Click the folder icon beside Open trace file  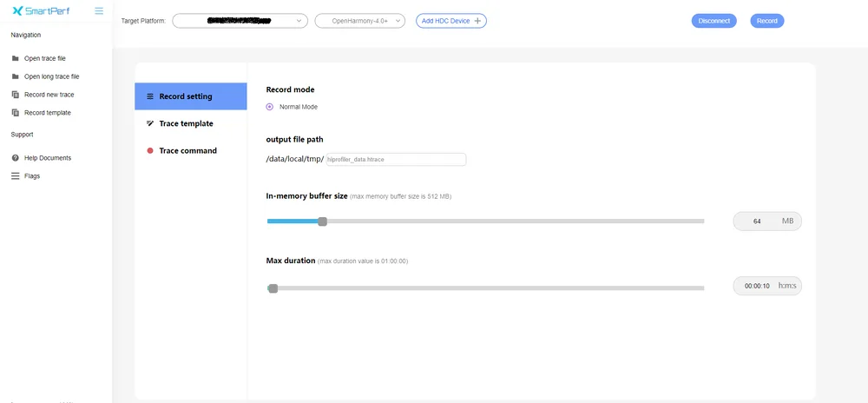[x=16, y=58]
